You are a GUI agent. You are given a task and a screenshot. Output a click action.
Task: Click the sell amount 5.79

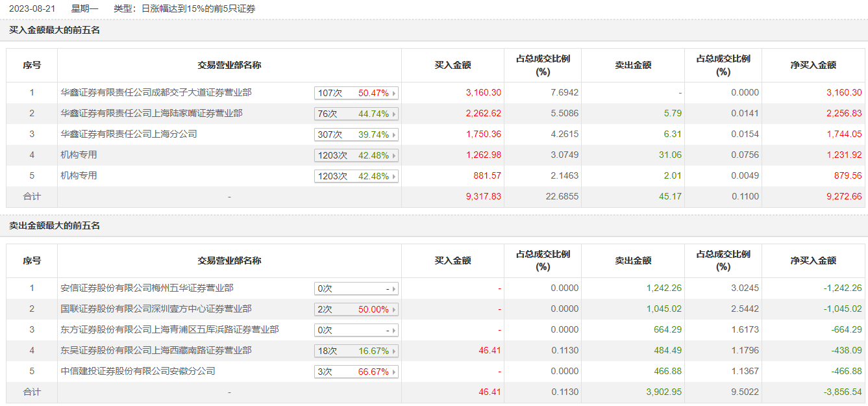(673, 114)
